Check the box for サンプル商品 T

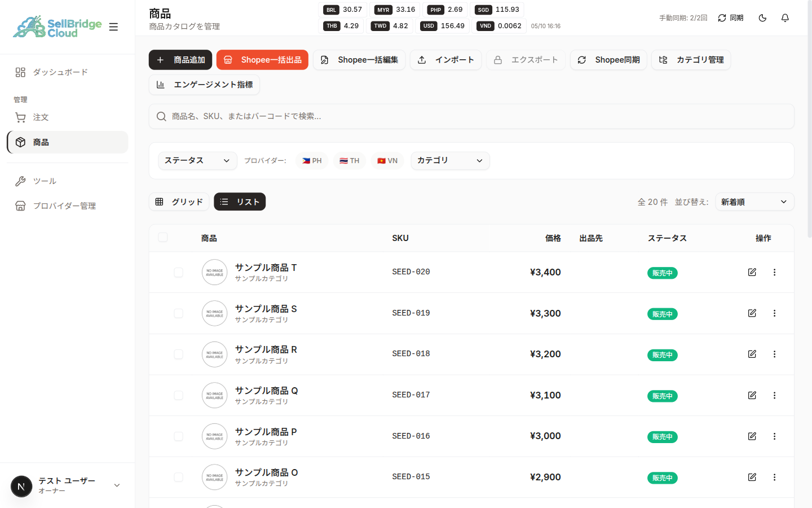178,273
